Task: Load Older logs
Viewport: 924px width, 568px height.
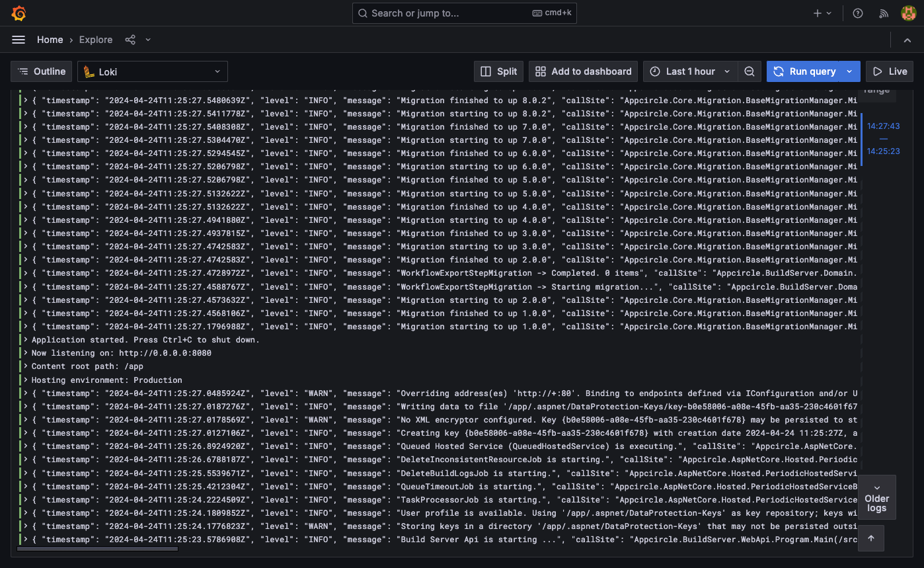Action: pos(877,497)
